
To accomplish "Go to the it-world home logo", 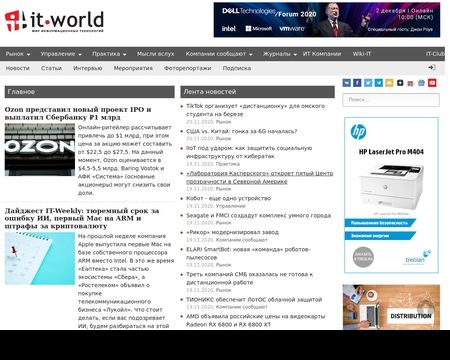I will coord(54,21).
